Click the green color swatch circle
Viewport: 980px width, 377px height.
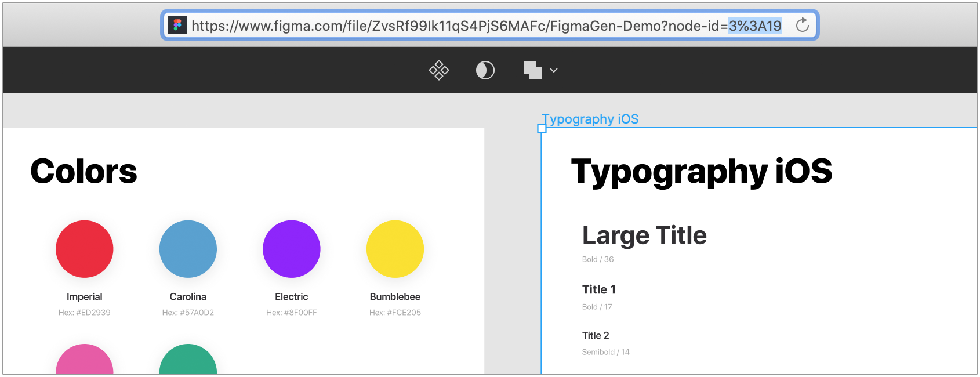(188, 361)
